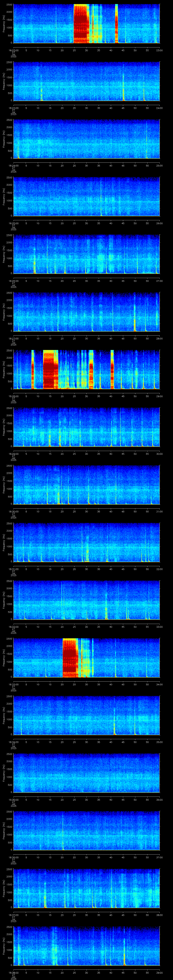This screenshot has width=173, height=980.
Task: Click the 36:00 end time label
Action: point(160,800)
